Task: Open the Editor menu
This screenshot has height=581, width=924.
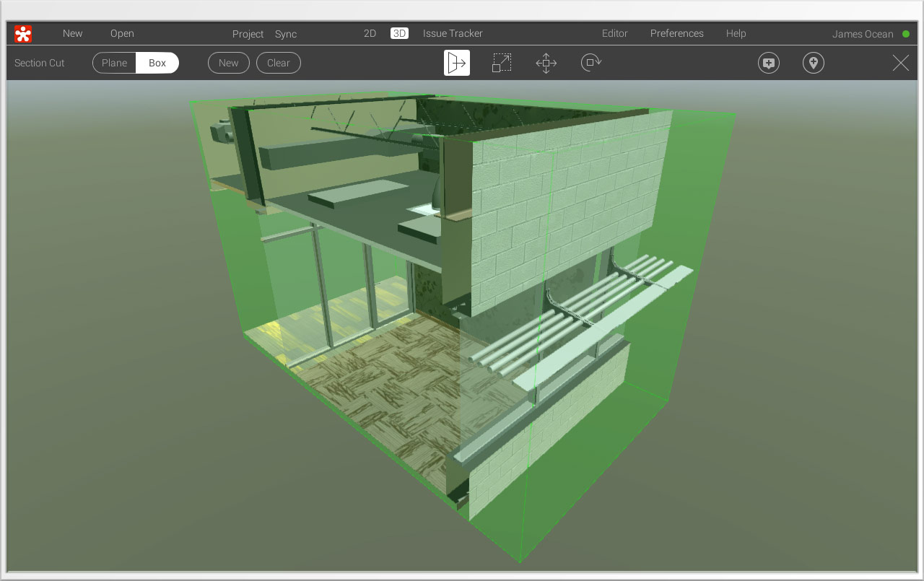Action: [614, 33]
